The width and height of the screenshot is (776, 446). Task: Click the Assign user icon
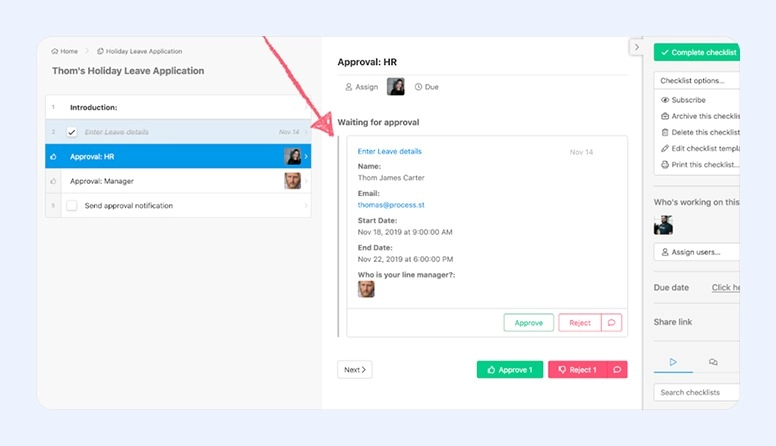coord(348,87)
